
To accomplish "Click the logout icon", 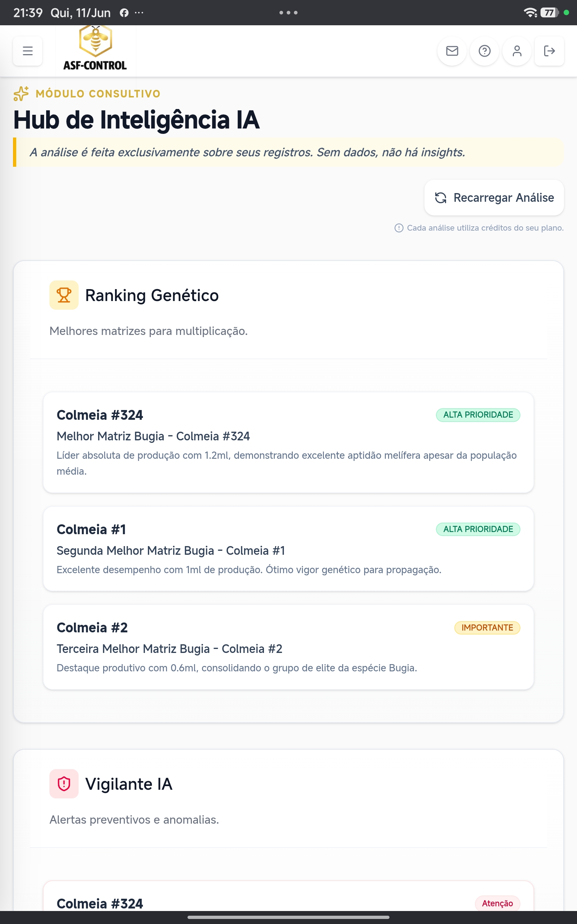I will pyautogui.click(x=549, y=51).
